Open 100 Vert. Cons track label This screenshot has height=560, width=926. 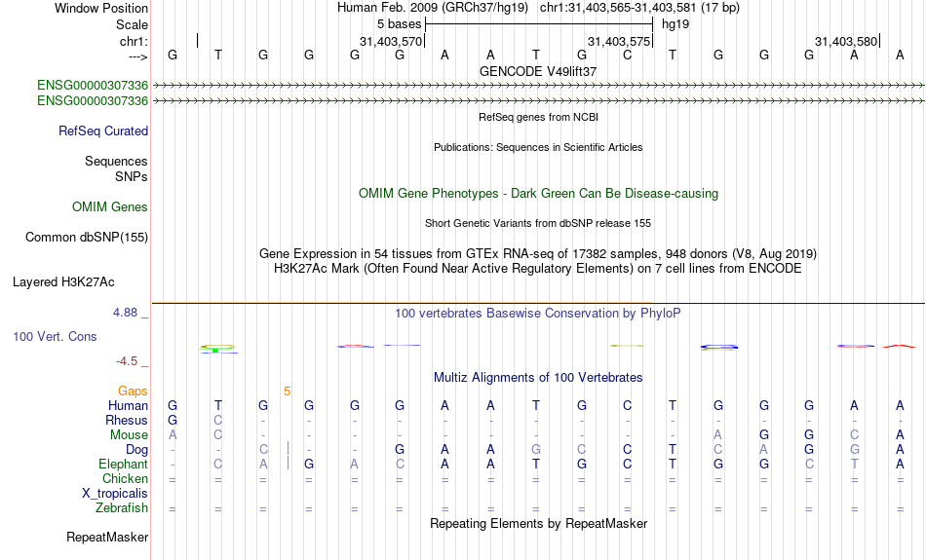click(55, 336)
